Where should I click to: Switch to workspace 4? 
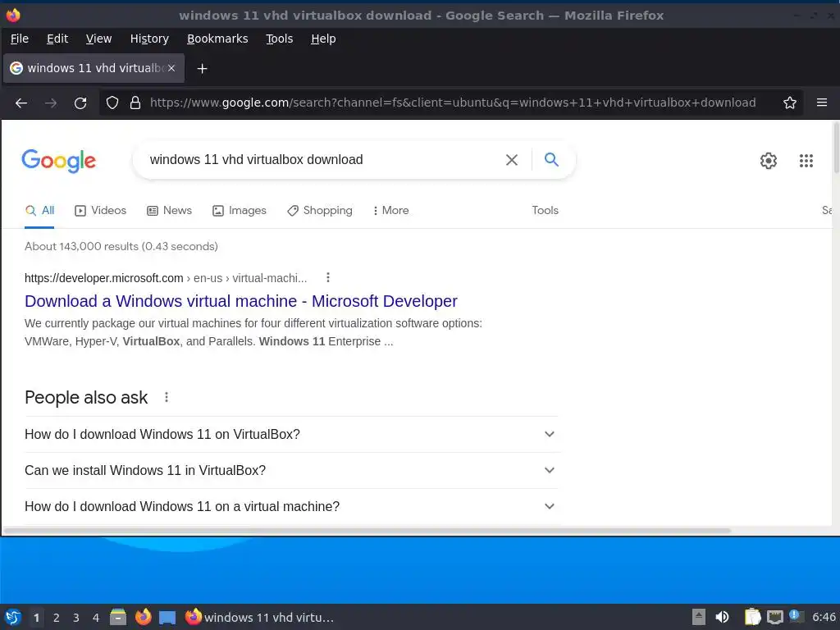(96, 618)
